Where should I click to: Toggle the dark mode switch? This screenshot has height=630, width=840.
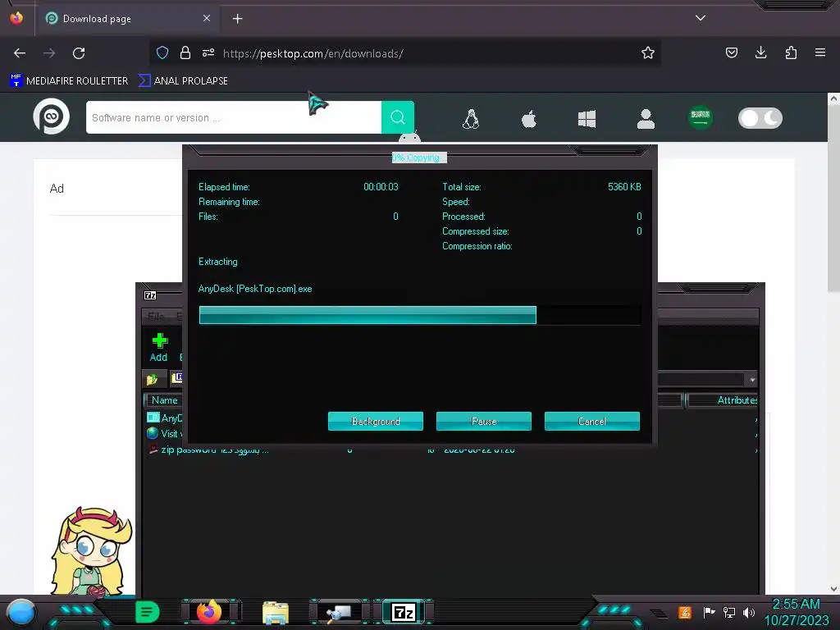(x=760, y=118)
